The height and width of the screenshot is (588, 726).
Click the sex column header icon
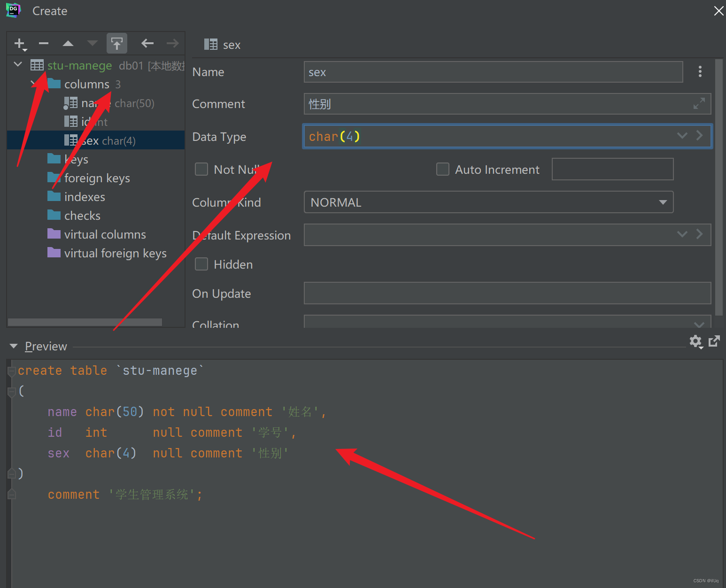(x=211, y=45)
